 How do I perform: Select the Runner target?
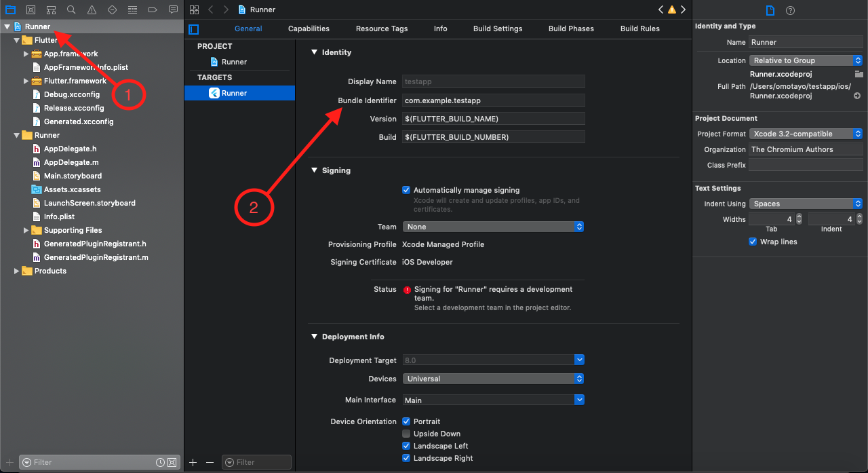(239, 93)
